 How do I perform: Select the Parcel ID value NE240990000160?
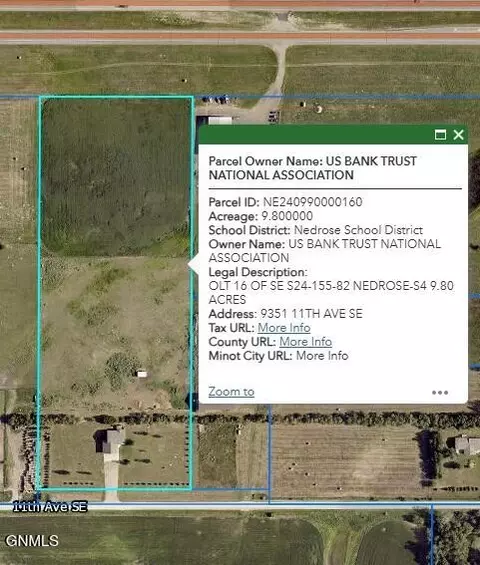point(312,202)
